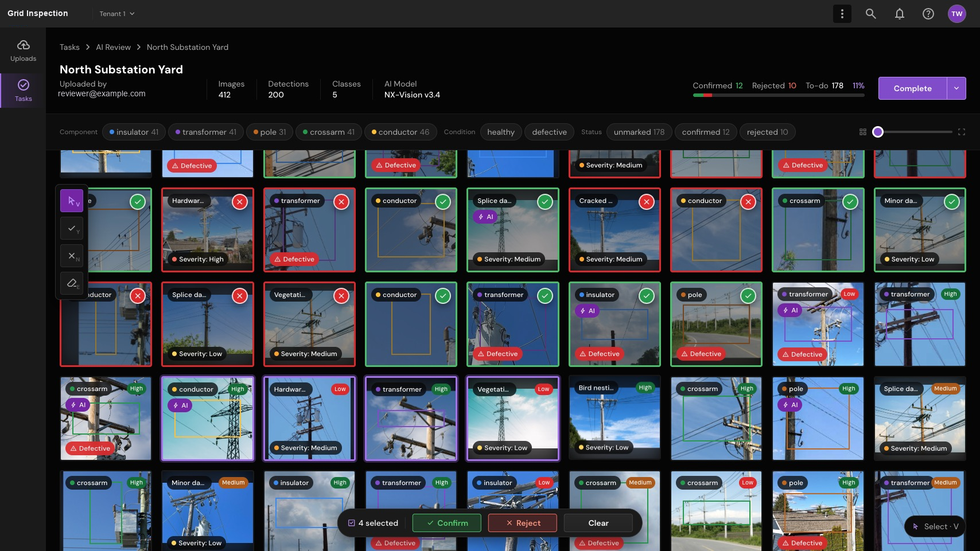Toggle the conductor 46 component filter
Screen dimensions: 980x551
tap(400, 132)
